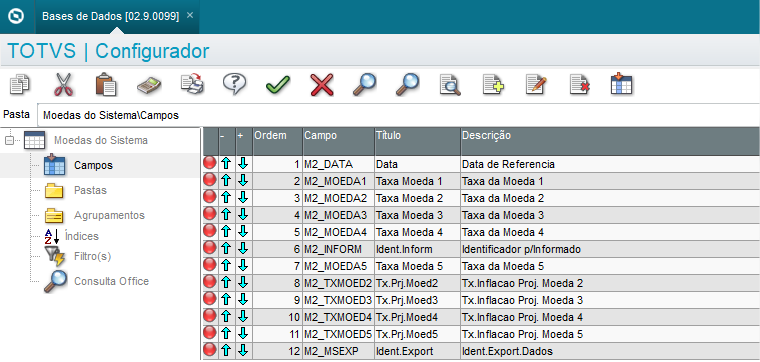Move M2_MOEDA3 up with arrow

(x=226, y=215)
